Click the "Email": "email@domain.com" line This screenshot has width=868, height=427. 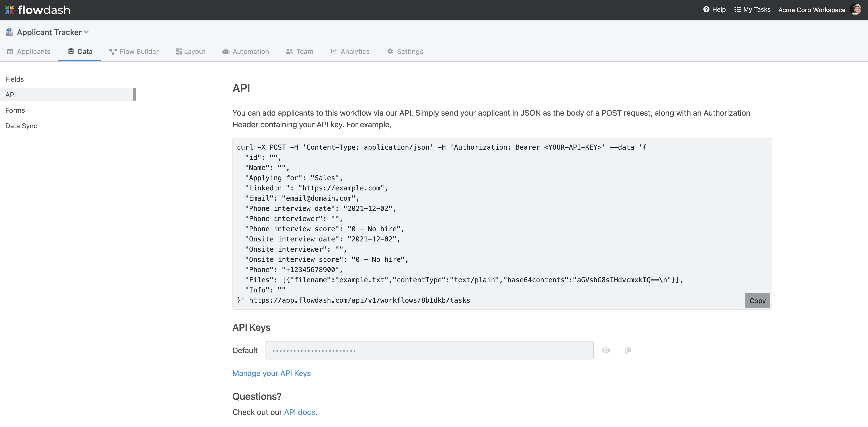click(x=302, y=198)
